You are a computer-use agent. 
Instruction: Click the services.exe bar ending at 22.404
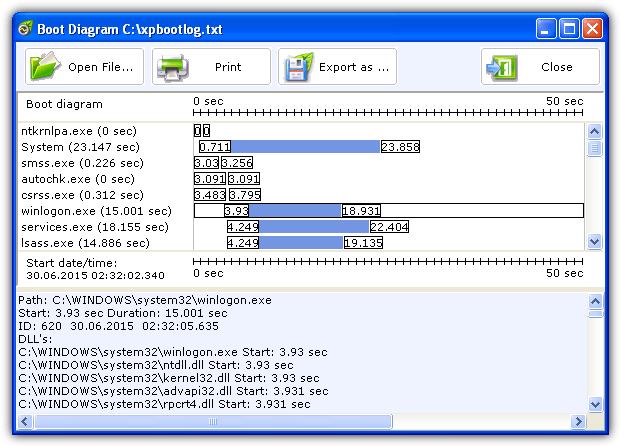[x=314, y=227]
